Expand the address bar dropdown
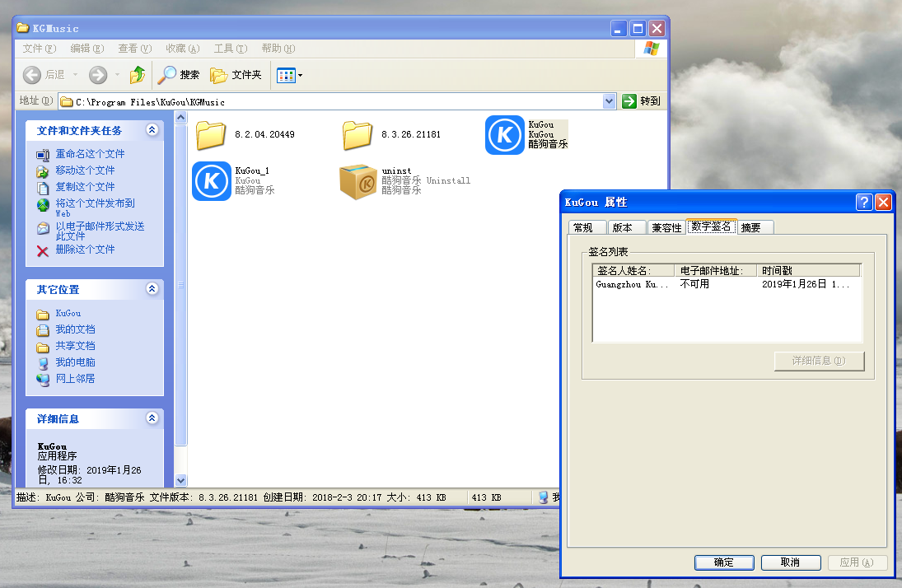Image resolution: width=902 pixels, height=588 pixels. point(610,101)
